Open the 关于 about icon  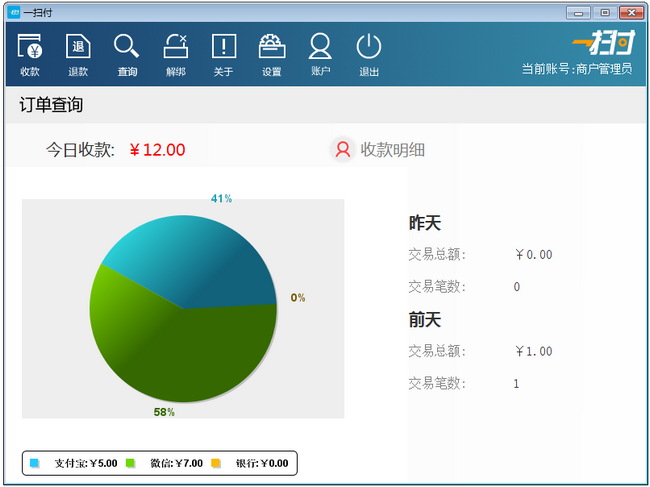coord(224,46)
